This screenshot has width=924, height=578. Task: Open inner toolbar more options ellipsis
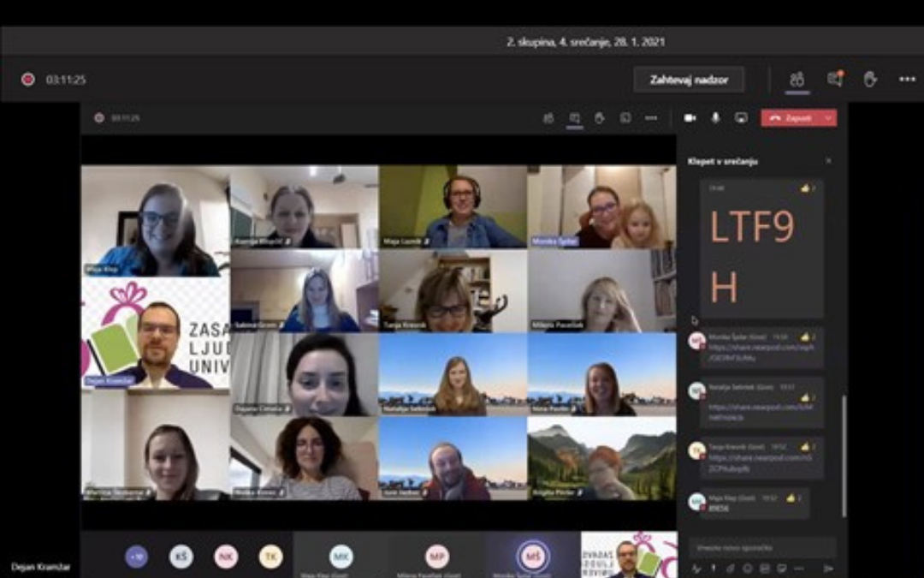coord(651,118)
